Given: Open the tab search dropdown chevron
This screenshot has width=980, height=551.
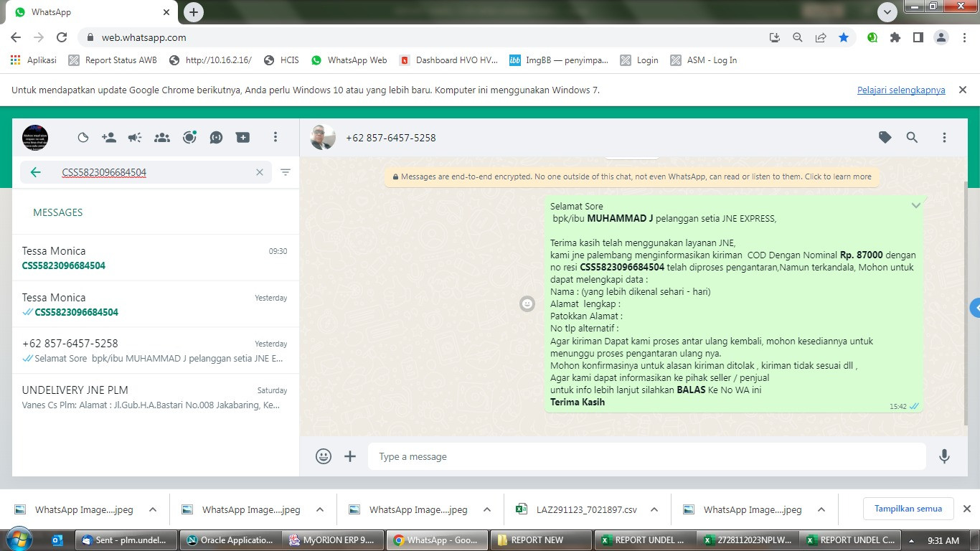Looking at the screenshot, I should (x=888, y=12).
